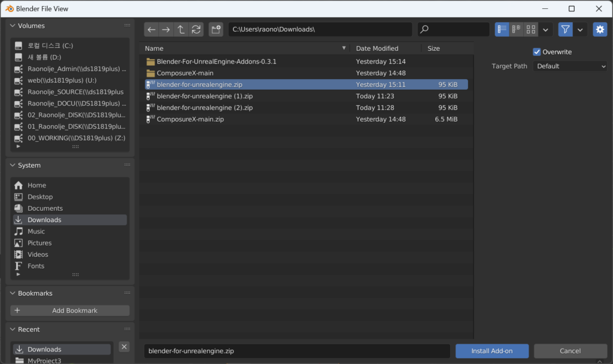Image resolution: width=613 pixels, height=364 pixels.
Task: Go to Fonts in System list
Action: coord(70,266)
